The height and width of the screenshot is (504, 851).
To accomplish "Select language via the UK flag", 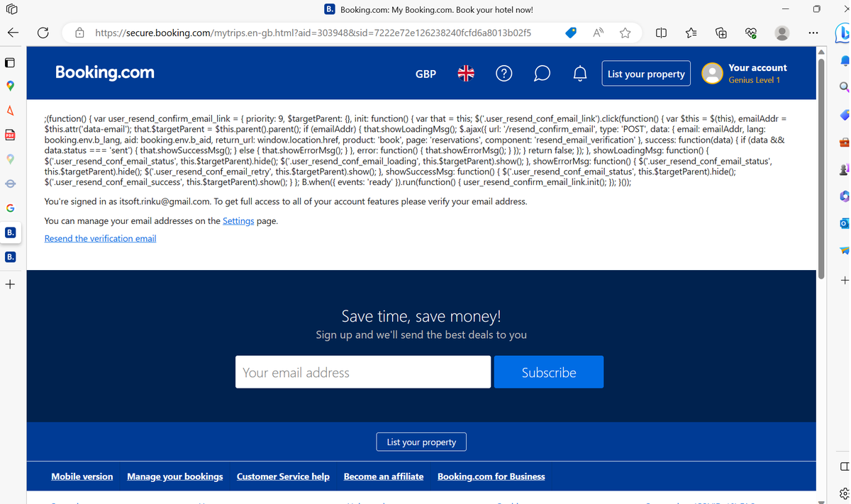I will pyautogui.click(x=466, y=73).
